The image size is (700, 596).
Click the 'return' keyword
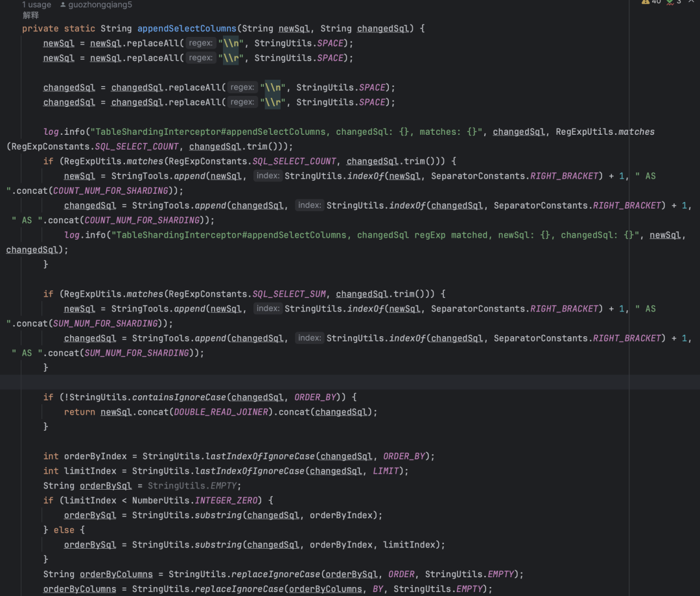point(80,412)
